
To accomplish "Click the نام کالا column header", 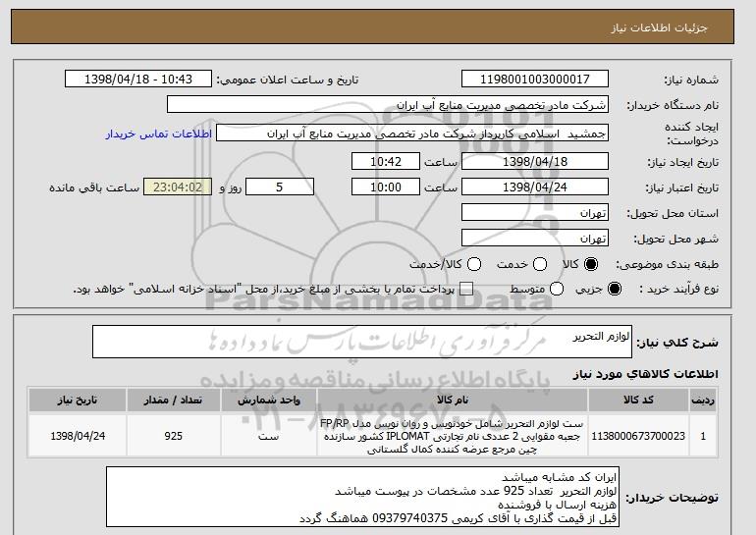I will [453, 400].
